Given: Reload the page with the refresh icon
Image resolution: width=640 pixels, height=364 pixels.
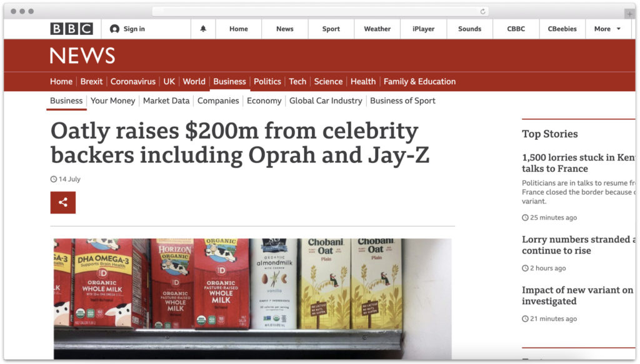Looking at the screenshot, I should (483, 11).
